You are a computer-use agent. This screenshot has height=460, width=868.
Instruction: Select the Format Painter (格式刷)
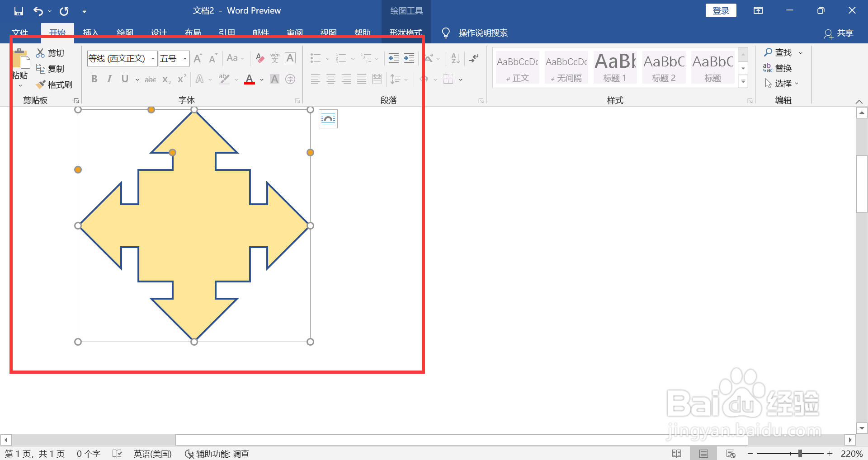[54, 84]
